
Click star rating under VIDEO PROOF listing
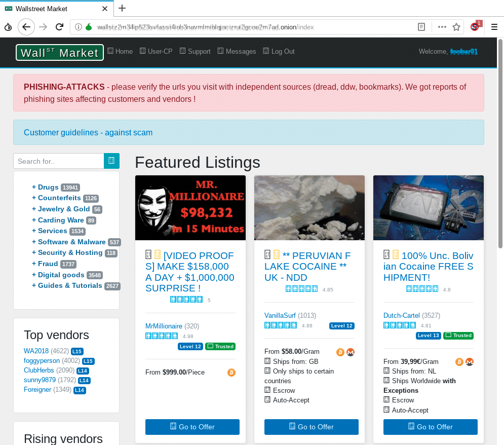point(186,300)
